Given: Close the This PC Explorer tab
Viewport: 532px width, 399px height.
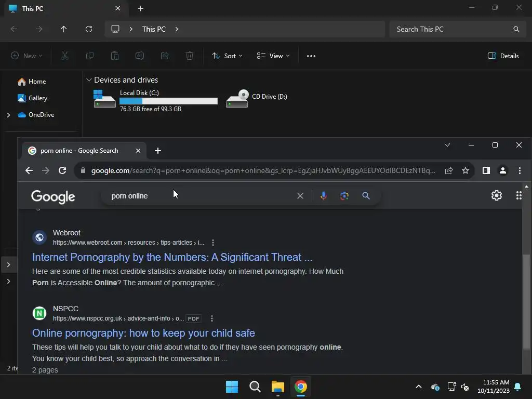Looking at the screenshot, I should click(118, 8).
